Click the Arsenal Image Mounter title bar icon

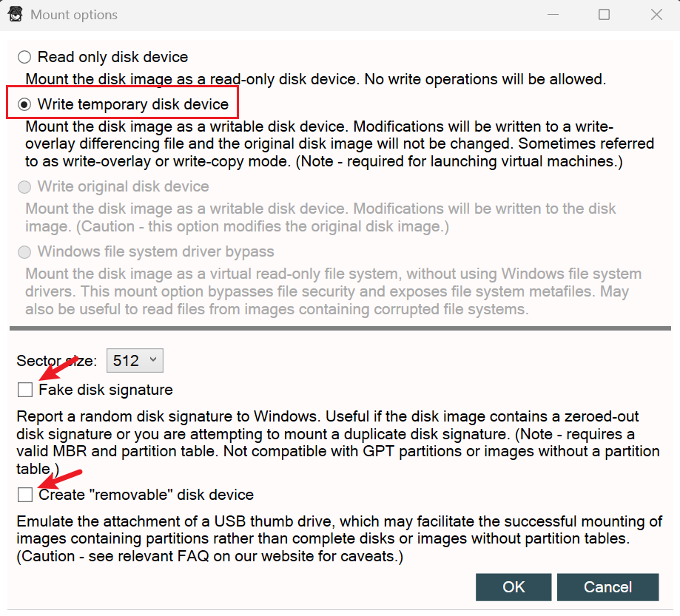click(14, 14)
